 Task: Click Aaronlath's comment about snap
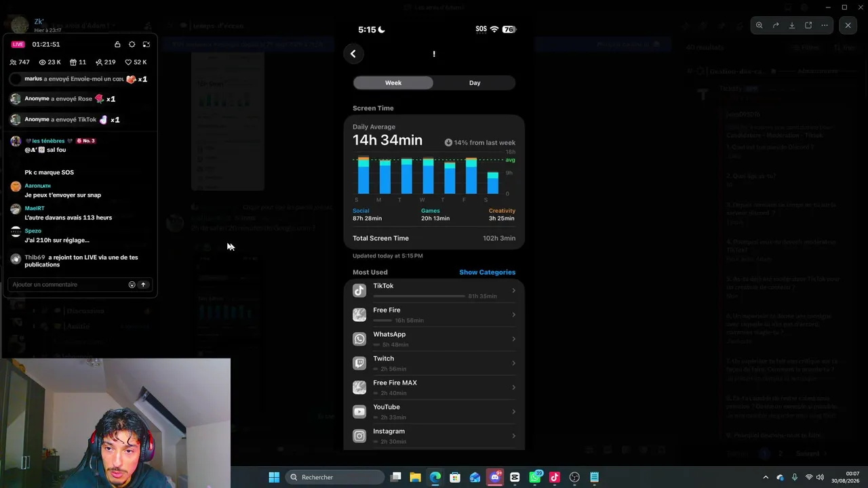click(63, 195)
